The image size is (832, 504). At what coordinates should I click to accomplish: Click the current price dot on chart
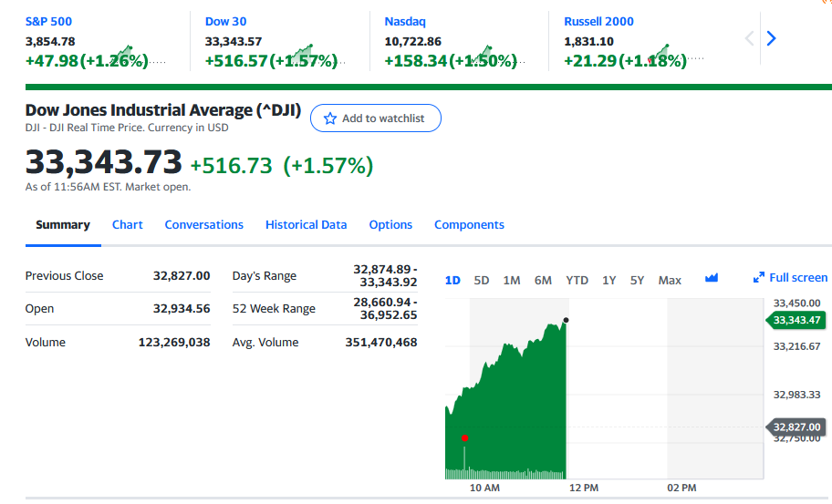pyautogui.click(x=567, y=320)
